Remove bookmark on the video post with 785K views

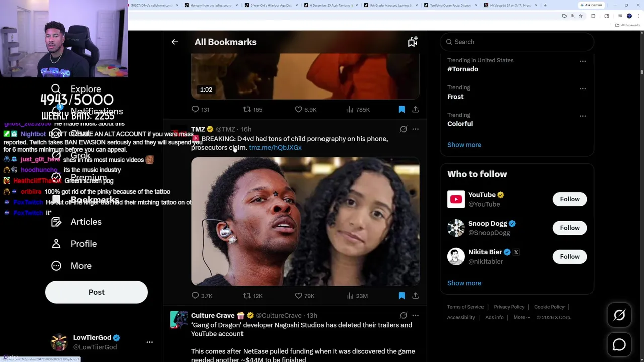401,109
